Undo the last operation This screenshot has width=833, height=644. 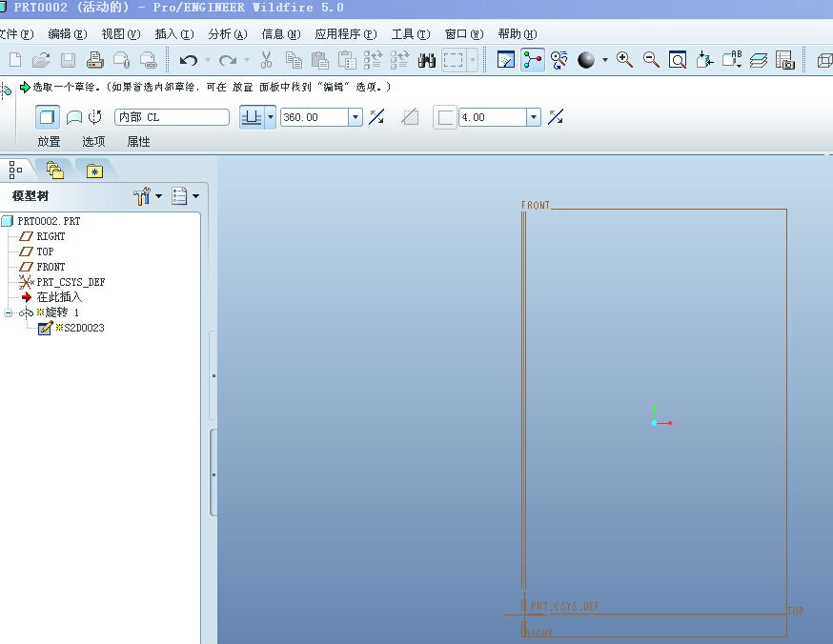click(x=188, y=61)
